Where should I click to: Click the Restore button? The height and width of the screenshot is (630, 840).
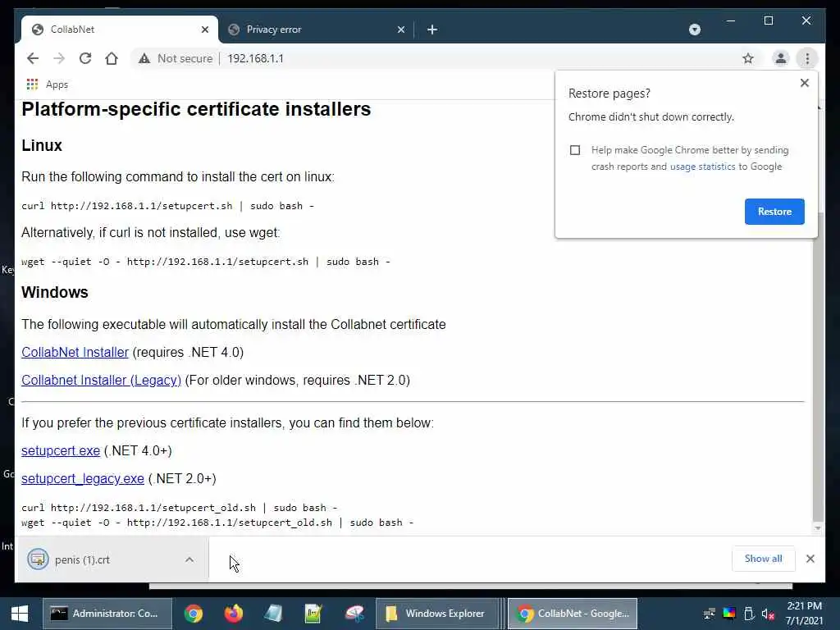click(774, 212)
